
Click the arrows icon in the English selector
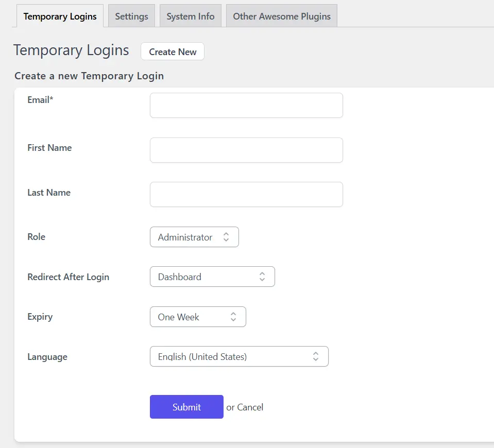tap(315, 356)
